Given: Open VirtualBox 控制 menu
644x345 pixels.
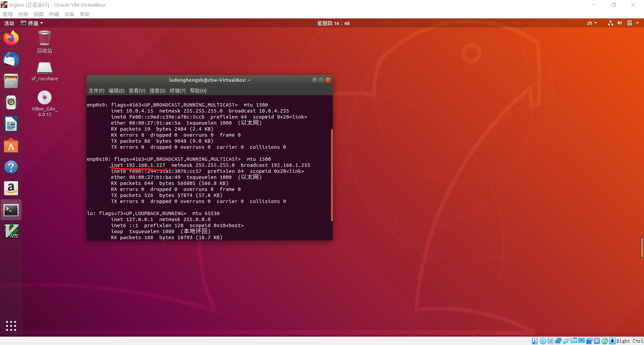Looking at the screenshot, I should pyautogui.click(x=23, y=14).
